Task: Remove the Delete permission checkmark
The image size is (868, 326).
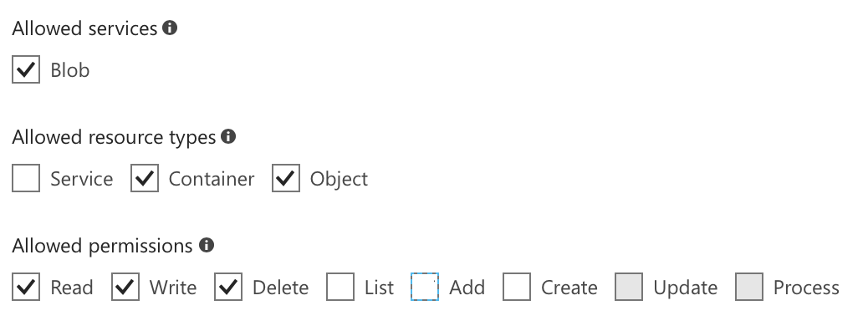Action: coord(228,287)
